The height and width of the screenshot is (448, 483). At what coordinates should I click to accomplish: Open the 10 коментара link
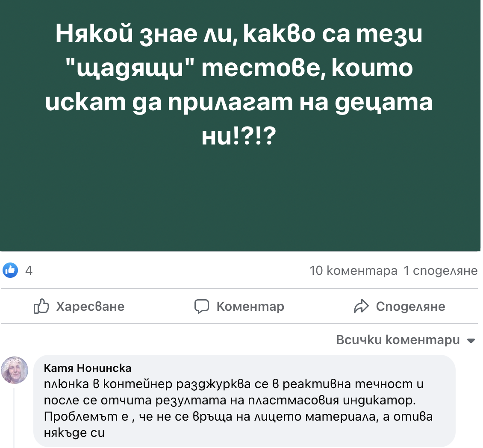pyautogui.click(x=353, y=271)
